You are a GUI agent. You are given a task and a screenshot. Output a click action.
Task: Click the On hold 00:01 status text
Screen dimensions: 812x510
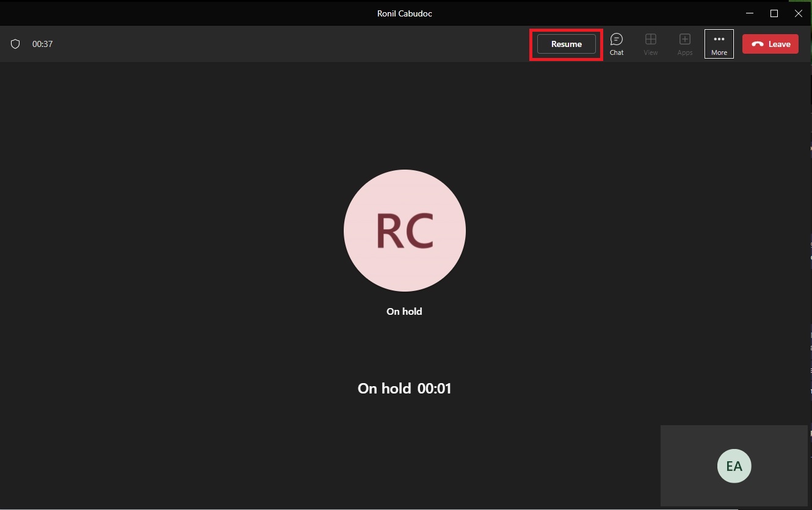click(404, 389)
